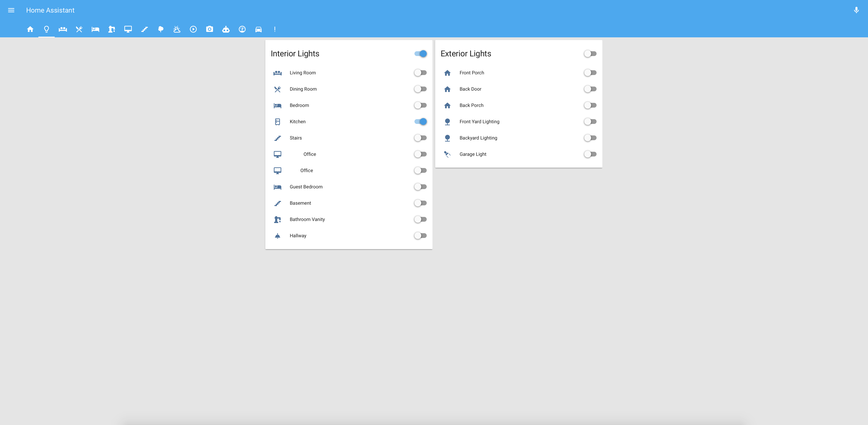Open the fork and knife dining tab
This screenshot has height=425, width=868.
point(79,29)
